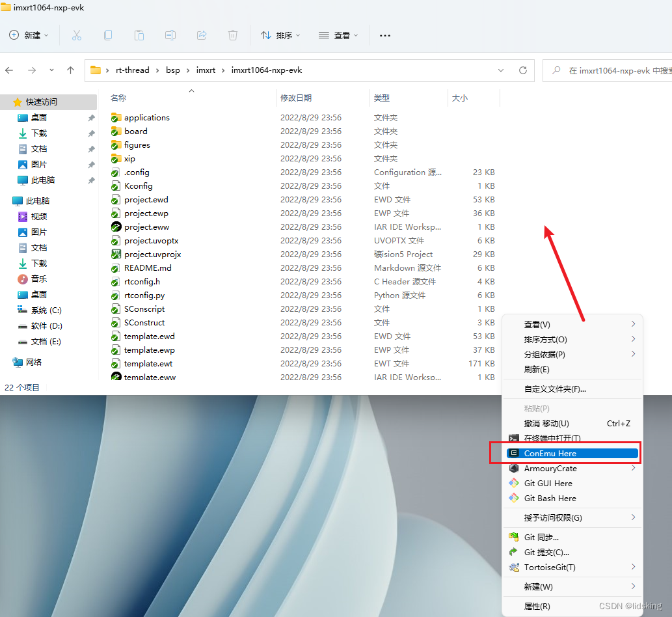Viewport: 672px width, 617px height.
Task: Click bsp in the breadcrumb path
Action: point(173,70)
